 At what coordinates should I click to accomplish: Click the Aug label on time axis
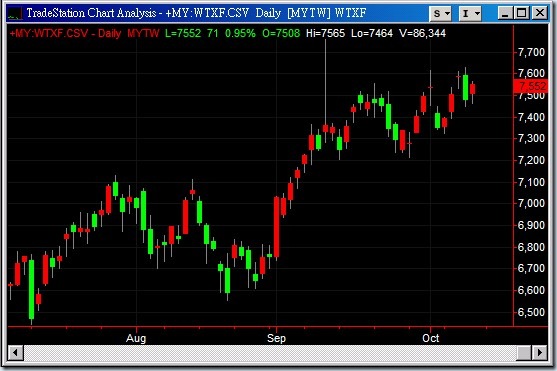pyautogui.click(x=136, y=338)
